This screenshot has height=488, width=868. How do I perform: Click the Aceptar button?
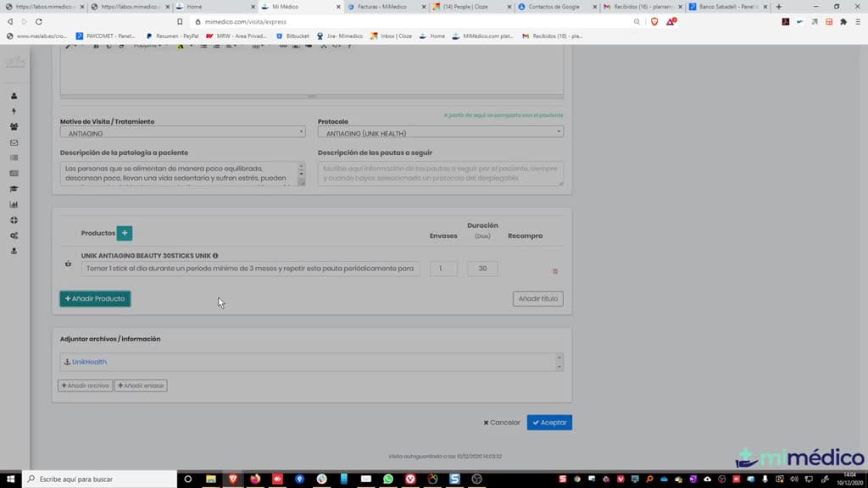point(549,423)
